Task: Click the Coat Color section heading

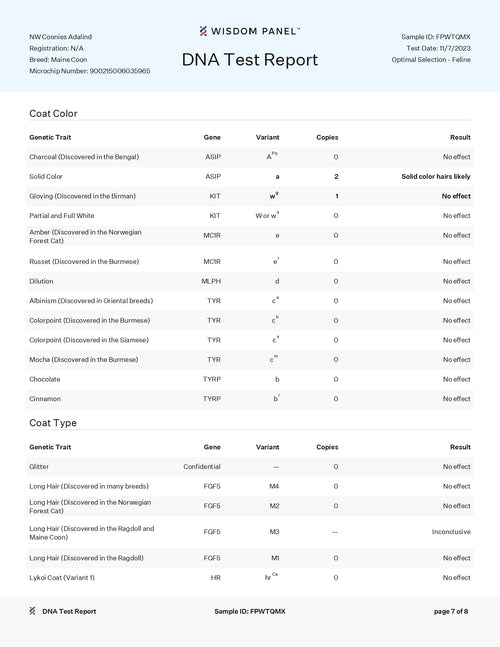Action: pyautogui.click(x=53, y=113)
